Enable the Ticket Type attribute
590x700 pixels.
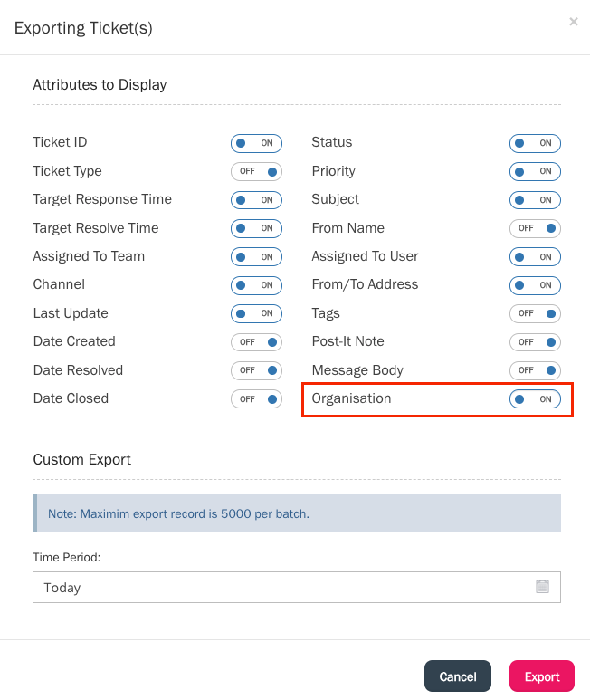pos(256,172)
